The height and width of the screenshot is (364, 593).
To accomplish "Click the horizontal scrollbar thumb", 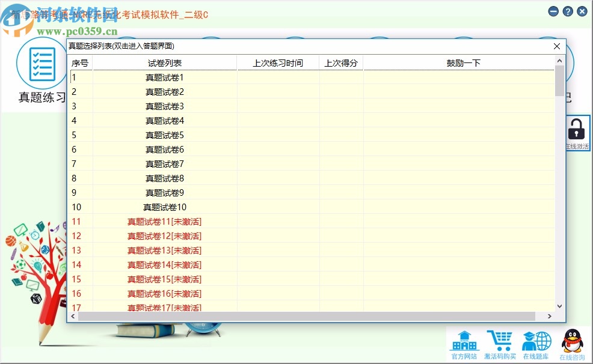I will coord(306,316).
